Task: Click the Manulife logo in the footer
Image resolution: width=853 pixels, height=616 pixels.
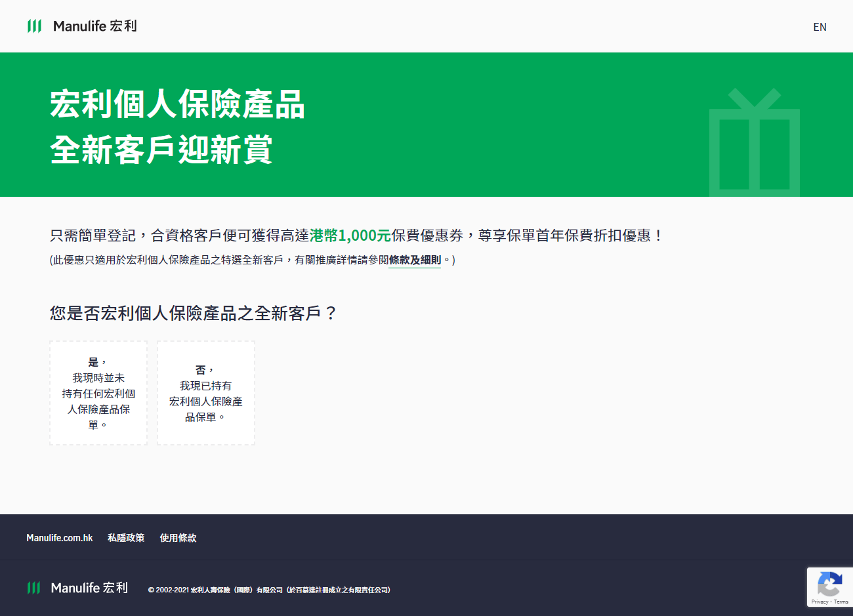Action: (x=77, y=588)
